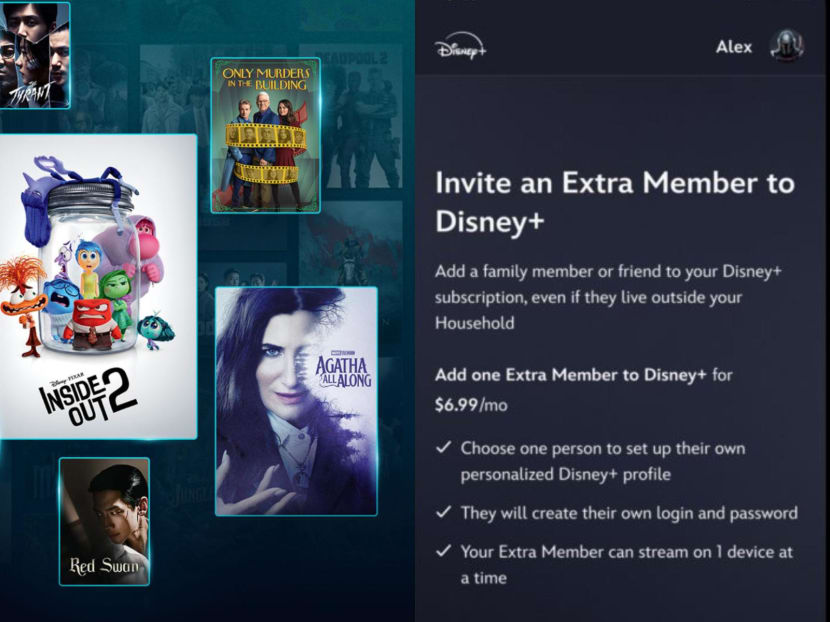The image size is (830, 622).
Task: Click the perk about creating login and password
Action: pos(630,513)
